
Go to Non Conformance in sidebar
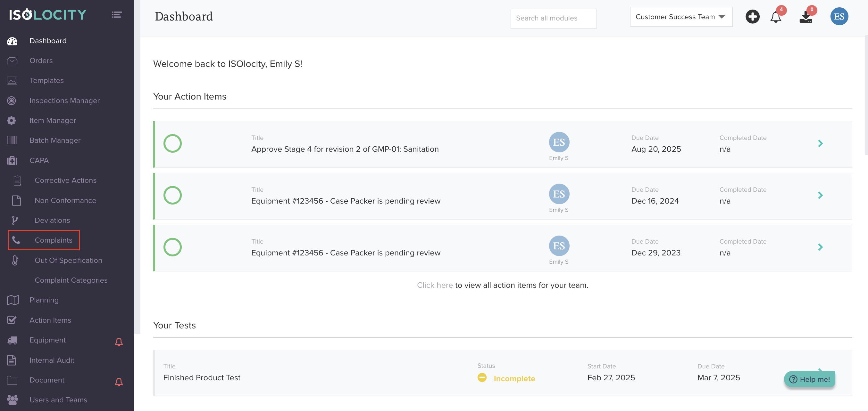tap(65, 200)
